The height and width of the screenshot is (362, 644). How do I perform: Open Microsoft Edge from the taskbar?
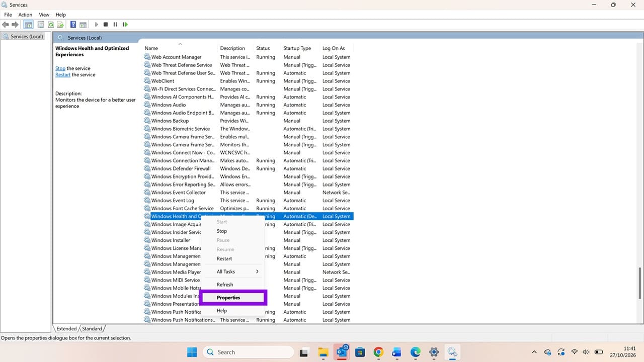click(x=416, y=352)
